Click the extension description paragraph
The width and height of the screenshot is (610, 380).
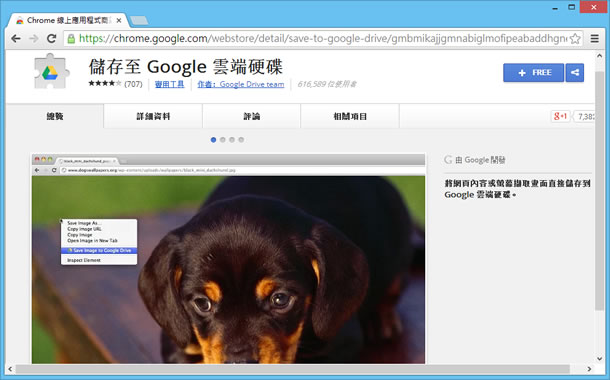517,189
